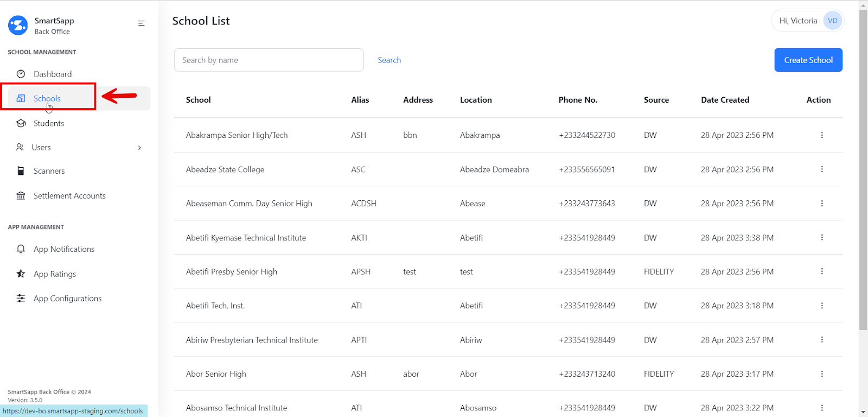This screenshot has width=868, height=417.
Task: Select Abosamso Technical Institute name
Action: 237,408
